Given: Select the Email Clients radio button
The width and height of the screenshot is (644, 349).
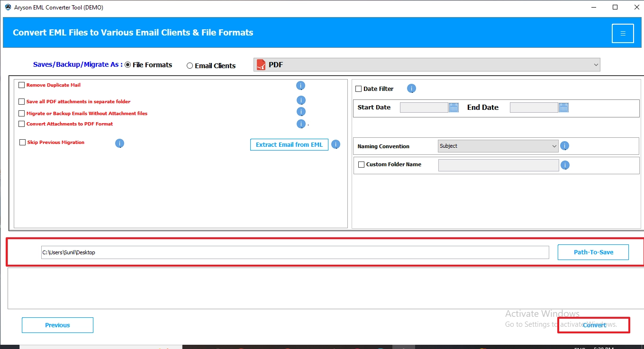Looking at the screenshot, I should click(190, 66).
